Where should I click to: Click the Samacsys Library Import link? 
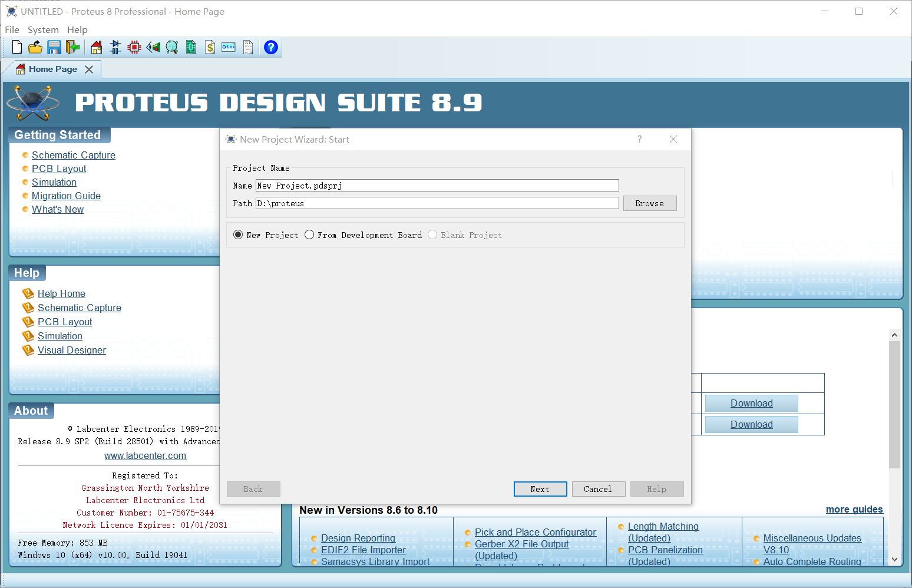(375, 561)
